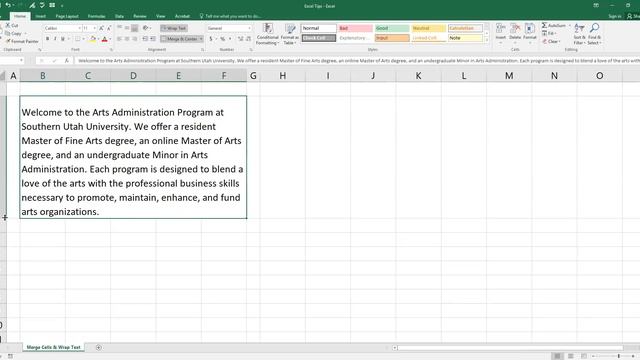
Task: Apply the Good cell style swatch
Action: 392,28
